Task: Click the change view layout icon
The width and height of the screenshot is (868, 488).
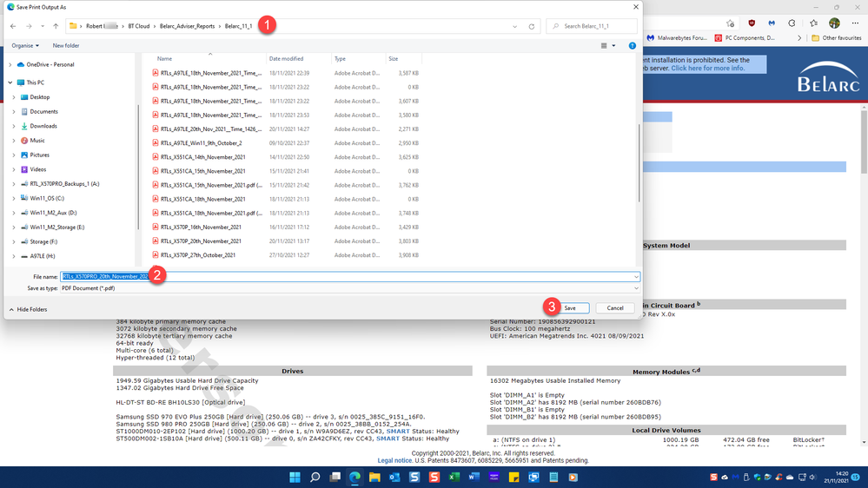Action: tap(605, 46)
